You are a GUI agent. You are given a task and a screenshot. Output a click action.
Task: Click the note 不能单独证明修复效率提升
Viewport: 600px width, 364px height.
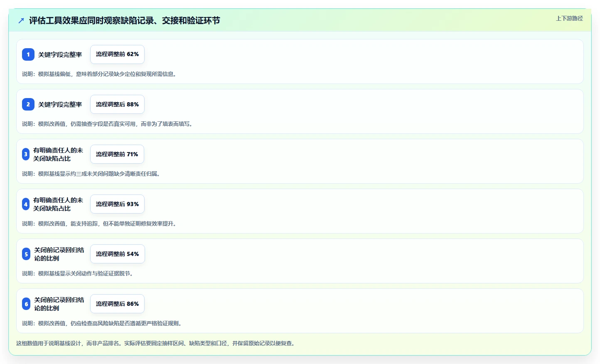click(100, 224)
